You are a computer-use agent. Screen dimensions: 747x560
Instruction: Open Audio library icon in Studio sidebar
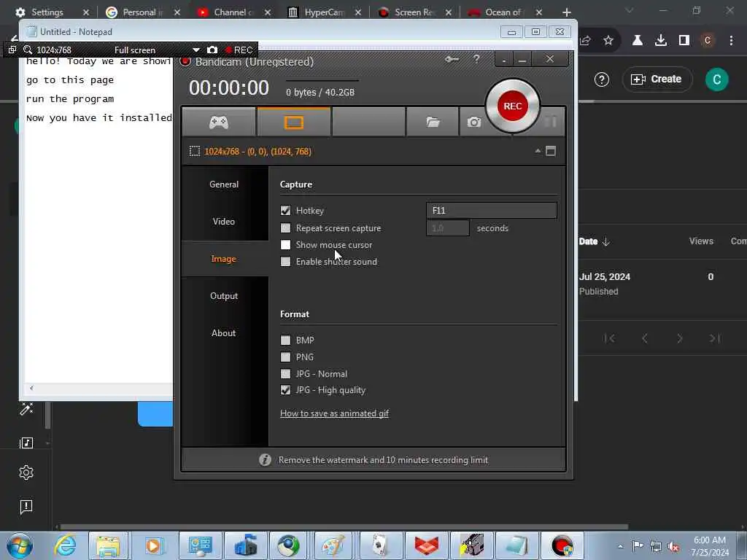tap(26, 443)
